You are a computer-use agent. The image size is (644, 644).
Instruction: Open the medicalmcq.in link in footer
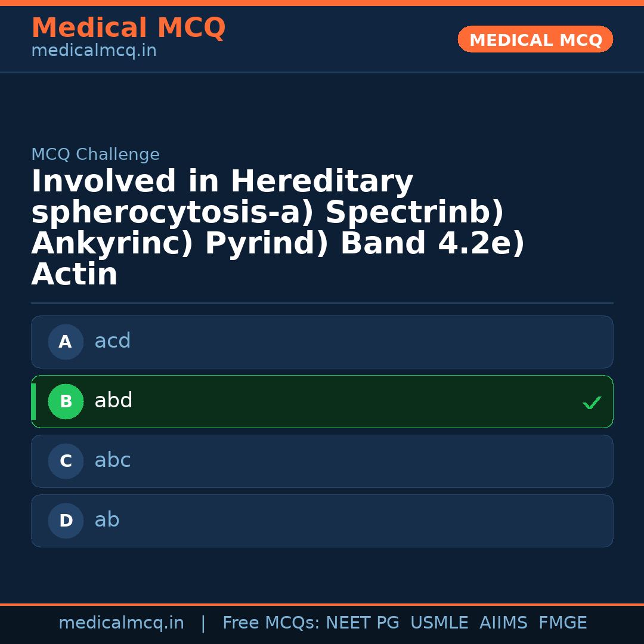pyautogui.click(x=122, y=622)
